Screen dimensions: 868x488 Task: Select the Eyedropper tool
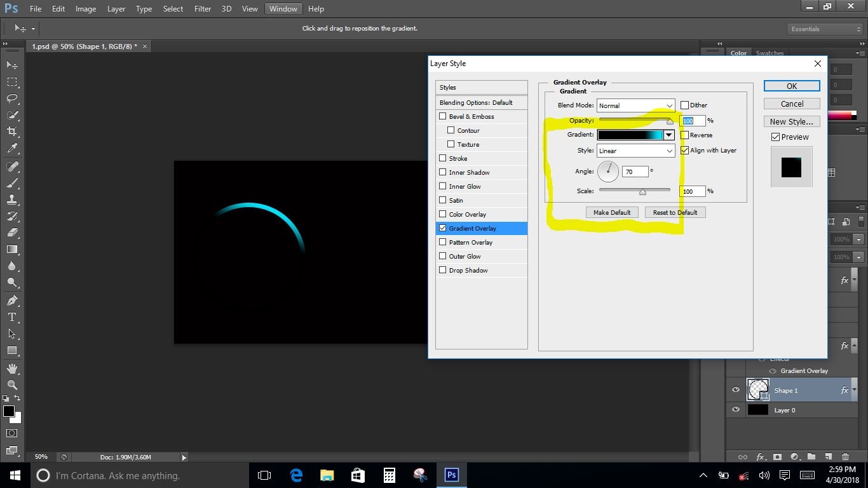coord(12,148)
